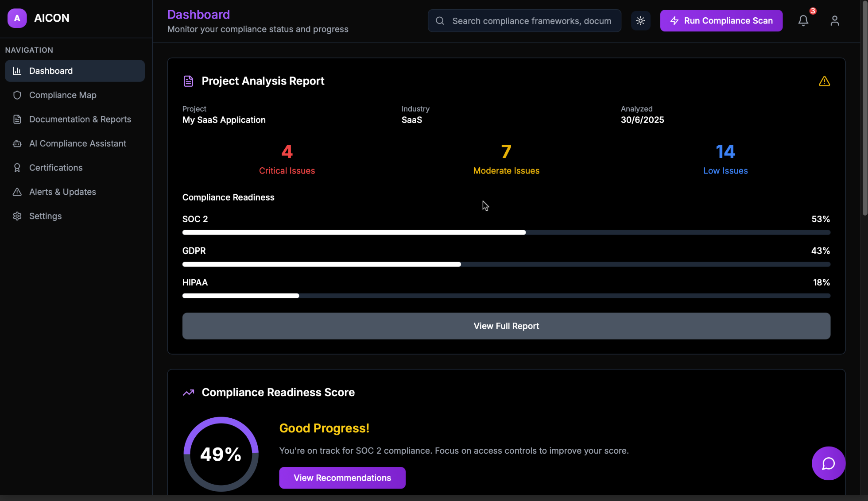Go to Documentation & Reports

[80, 119]
